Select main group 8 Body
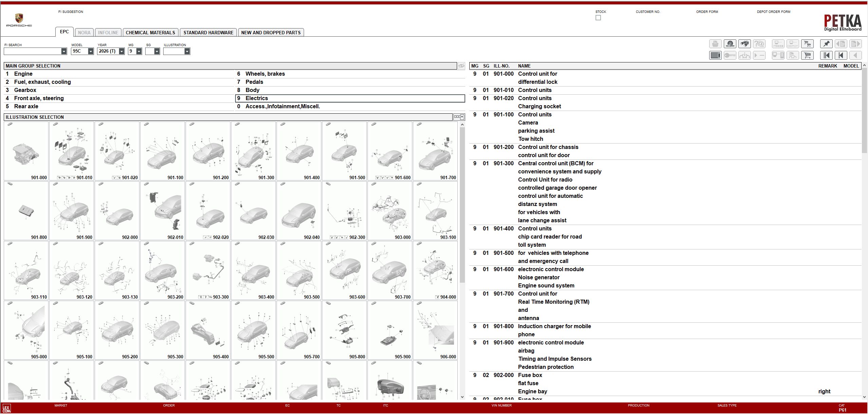868x414 pixels. (350, 90)
